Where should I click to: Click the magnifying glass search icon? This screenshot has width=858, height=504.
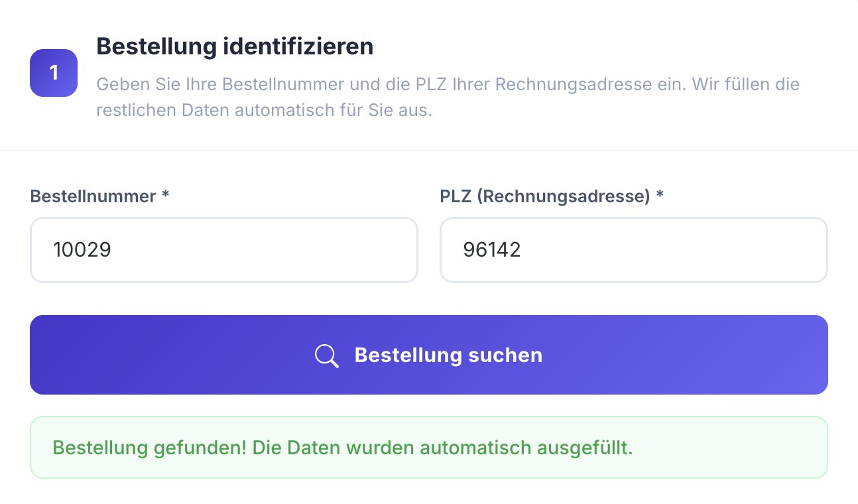(x=326, y=355)
